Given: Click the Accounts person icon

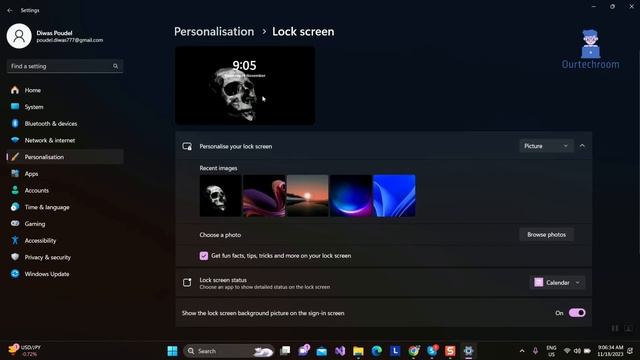Looking at the screenshot, I should (15, 190).
